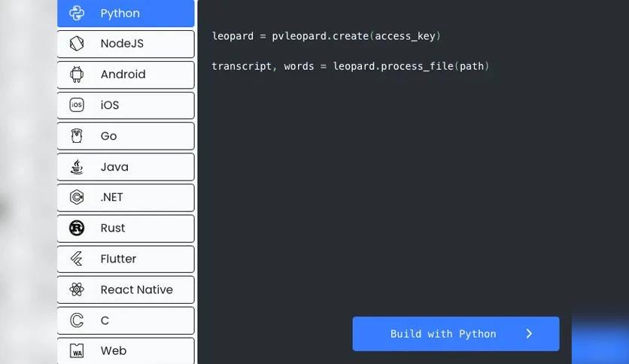
Task: Switch to Rust language tab
Action: click(126, 229)
